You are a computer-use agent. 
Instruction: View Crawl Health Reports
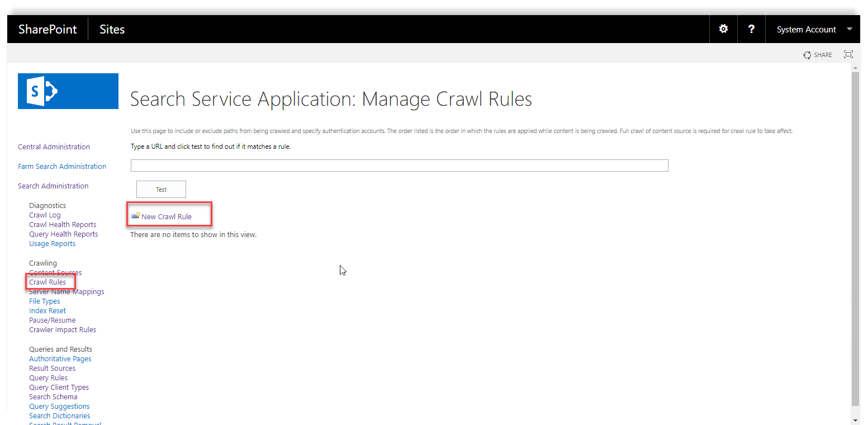pyautogui.click(x=63, y=225)
